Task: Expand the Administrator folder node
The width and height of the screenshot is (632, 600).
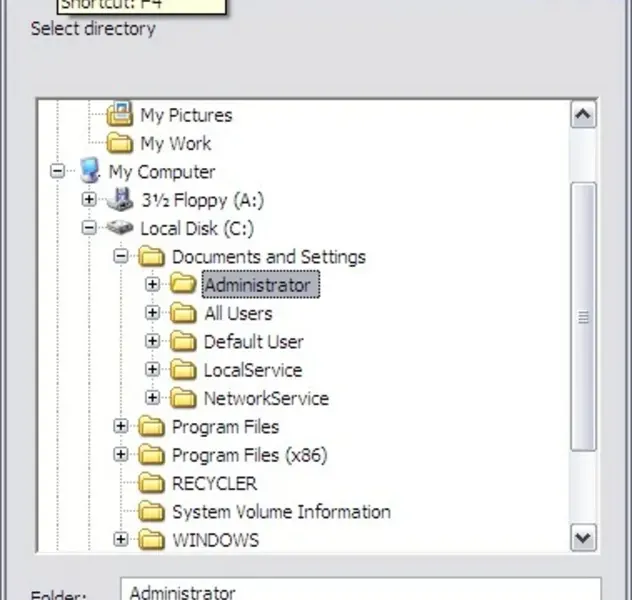Action: pyautogui.click(x=152, y=285)
